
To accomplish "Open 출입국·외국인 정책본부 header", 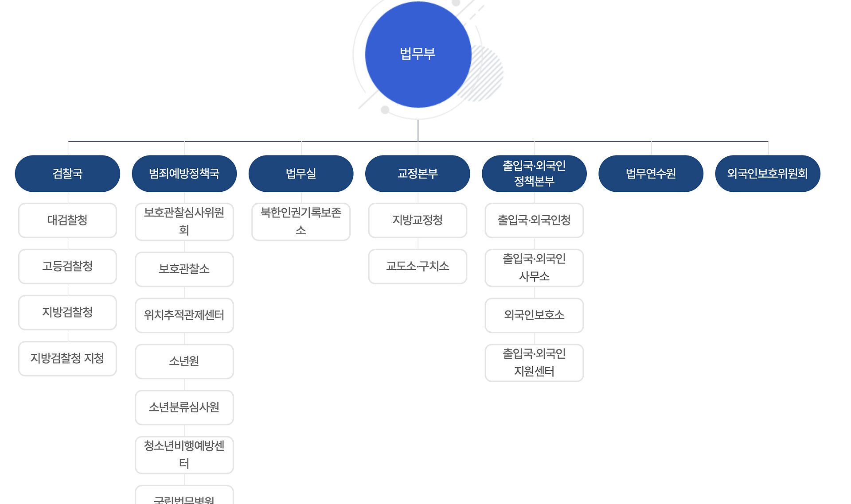I will [x=534, y=173].
